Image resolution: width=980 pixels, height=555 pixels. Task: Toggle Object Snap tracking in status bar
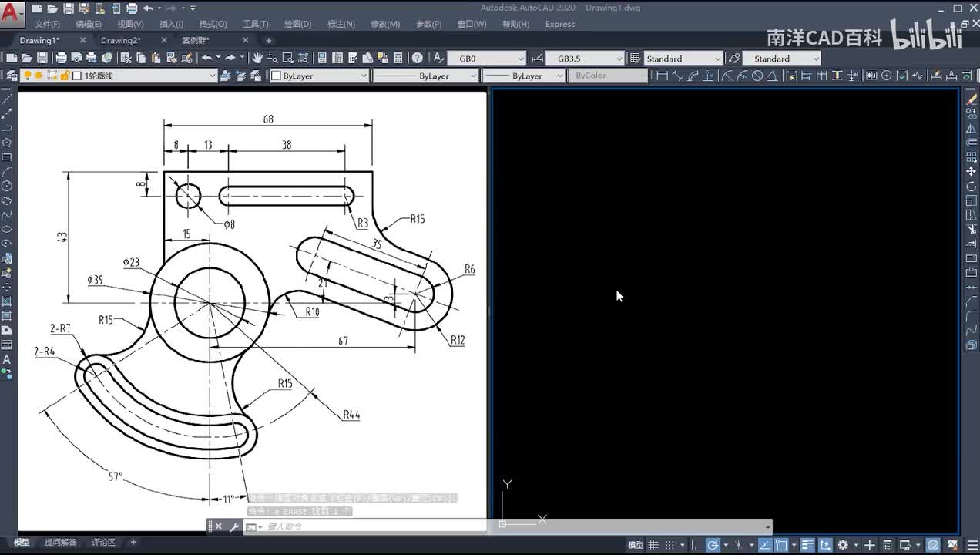click(765, 545)
